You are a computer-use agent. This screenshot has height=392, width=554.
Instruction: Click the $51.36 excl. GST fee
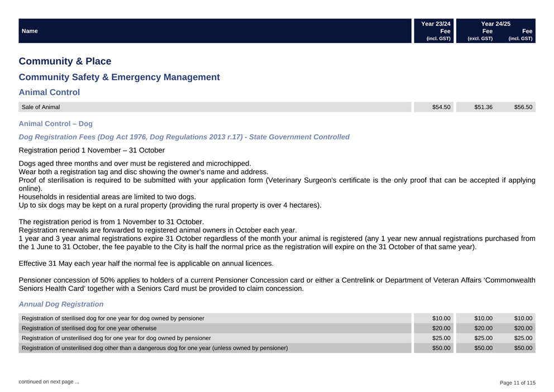(483, 107)
